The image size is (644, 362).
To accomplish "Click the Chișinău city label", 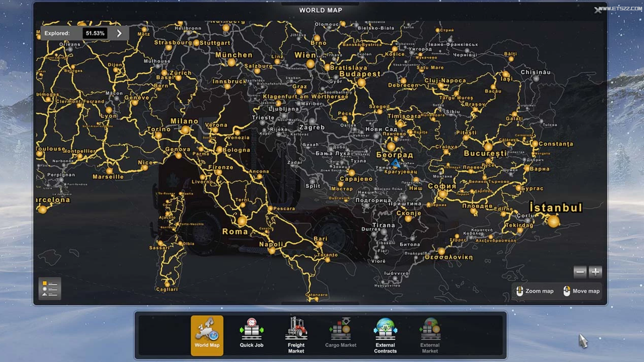I will pyautogui.click(x=536, y=72).
